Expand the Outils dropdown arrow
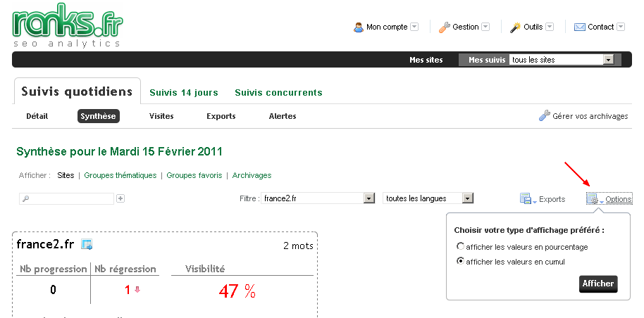 coord(550,27)
